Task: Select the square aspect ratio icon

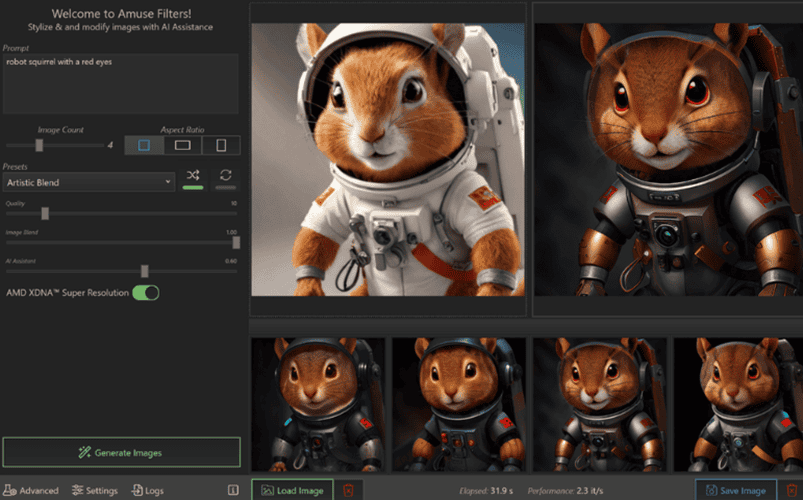Action: (144, 145)
